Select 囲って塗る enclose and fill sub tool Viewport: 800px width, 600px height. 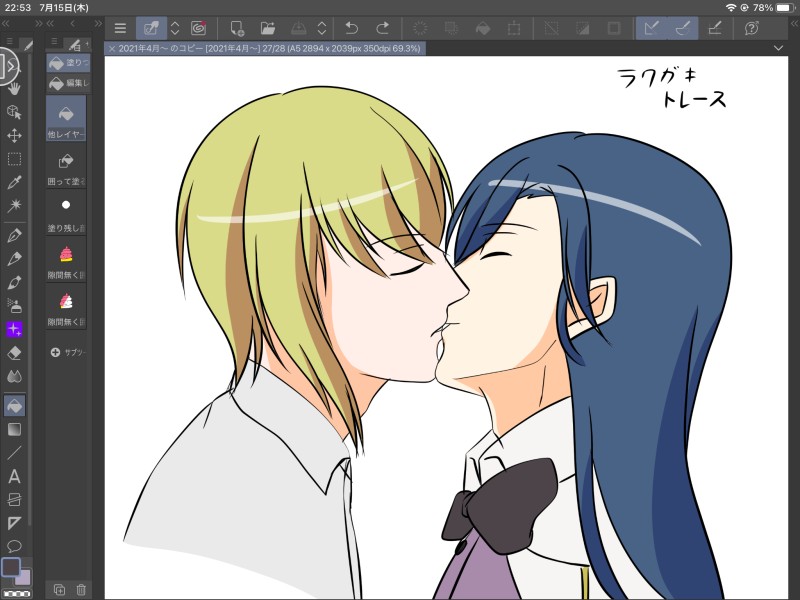(66, 166)
